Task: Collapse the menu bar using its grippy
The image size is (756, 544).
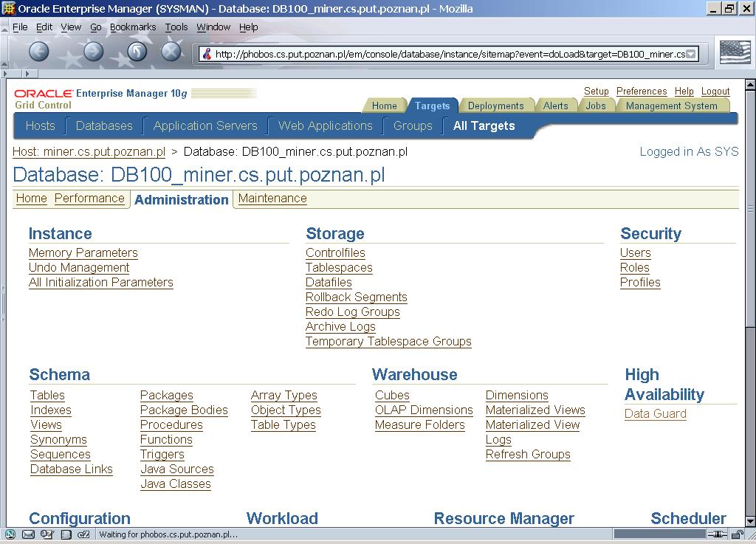Action: (x=4, y=27)
